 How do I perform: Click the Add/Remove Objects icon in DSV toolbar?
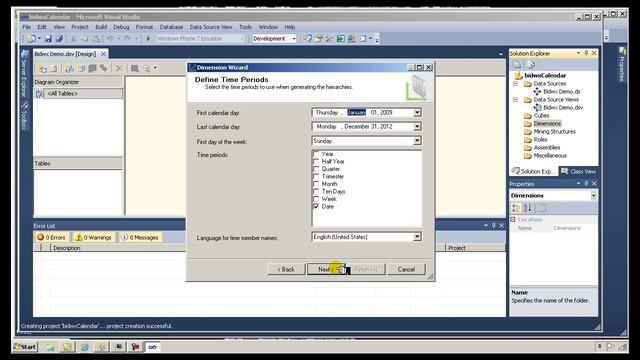click(x=42, y=69)
